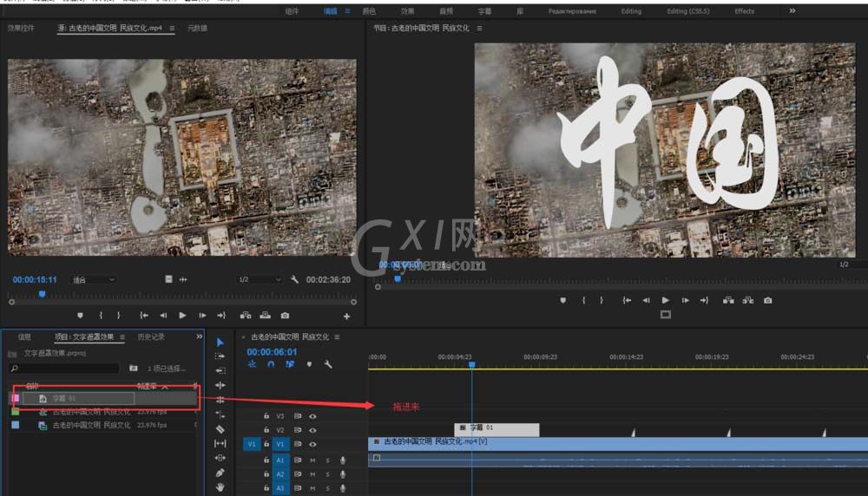Screen dimensions: 868x496
Task: Open timeline display settings wrench
Action: point(328,364)
